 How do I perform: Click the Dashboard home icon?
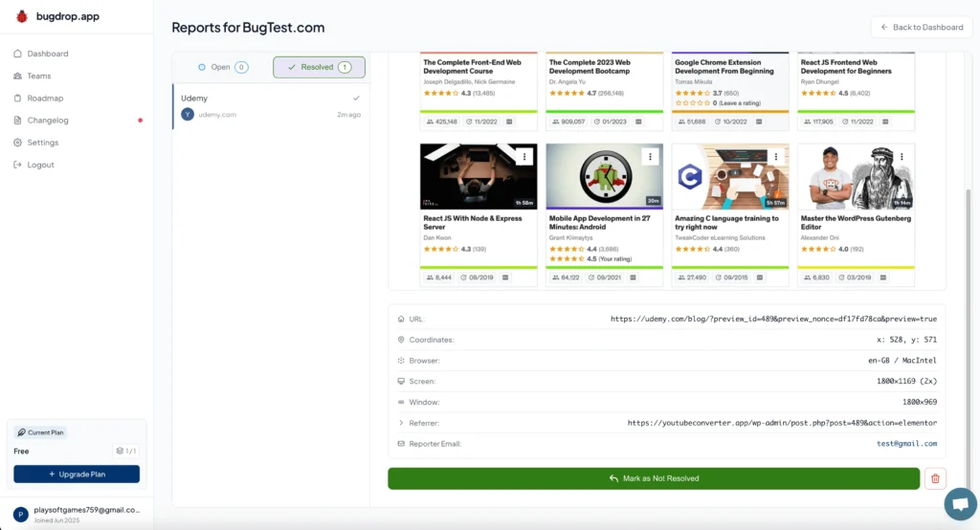tap(17, 54)
